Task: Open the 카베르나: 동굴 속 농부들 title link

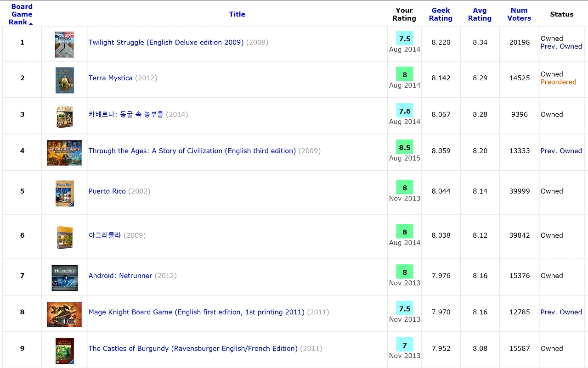Action: pyautogui.click(x=126, y=114)
